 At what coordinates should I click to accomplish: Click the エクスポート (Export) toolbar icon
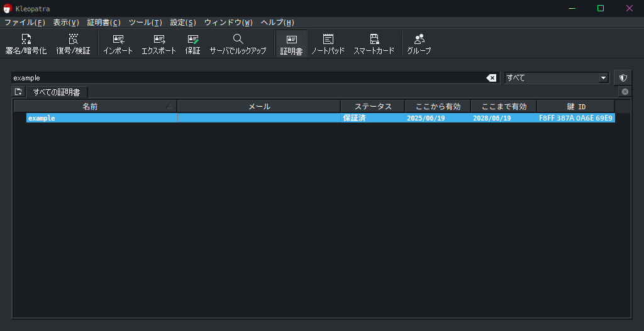(159, 45)
